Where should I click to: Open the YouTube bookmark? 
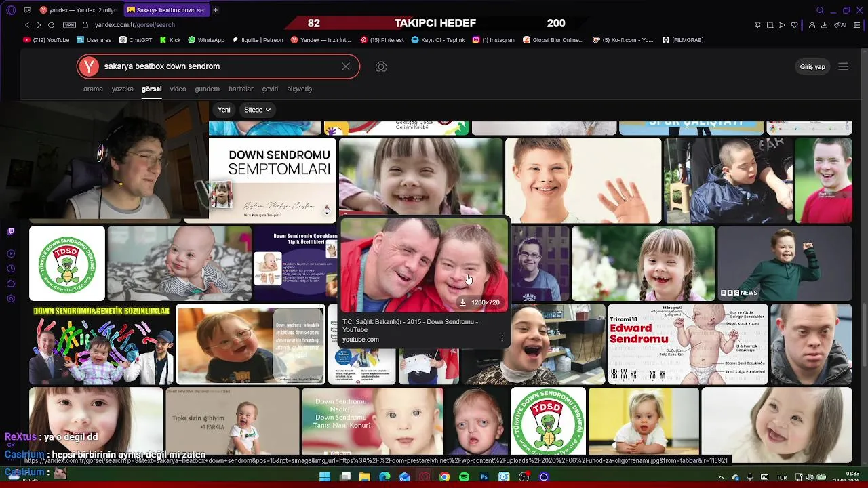click(x=46, y=40)
